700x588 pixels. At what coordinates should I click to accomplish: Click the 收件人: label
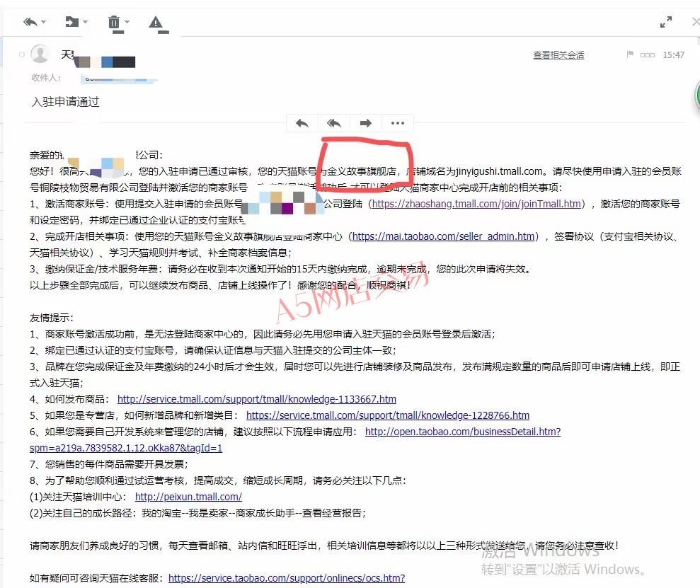click(46, 78)
